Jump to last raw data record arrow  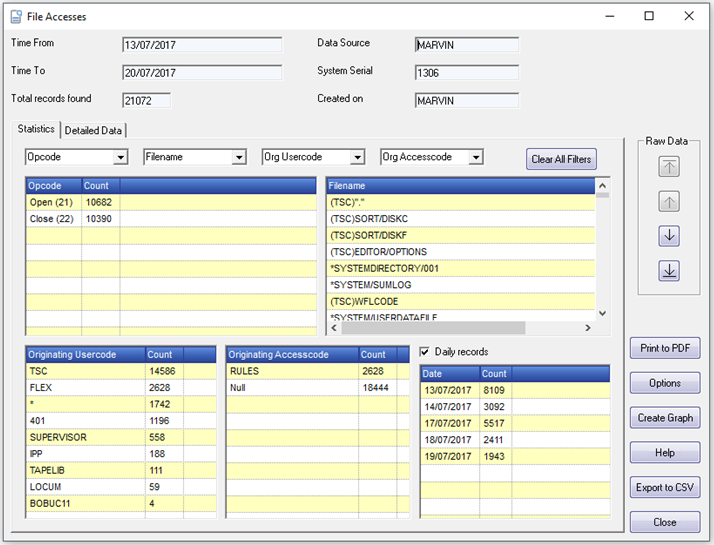tap(669, 271)
